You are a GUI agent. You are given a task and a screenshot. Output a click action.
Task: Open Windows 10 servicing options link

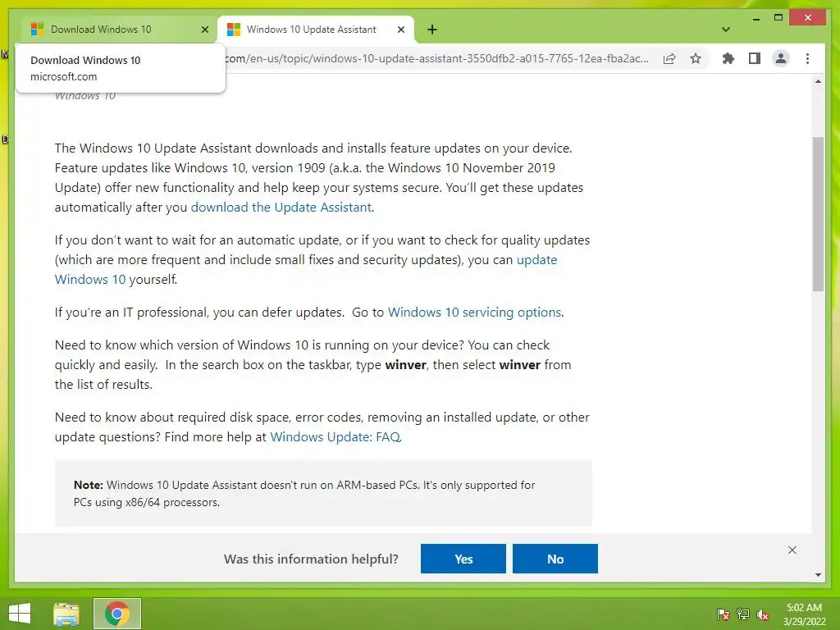[x=475, y=313]
